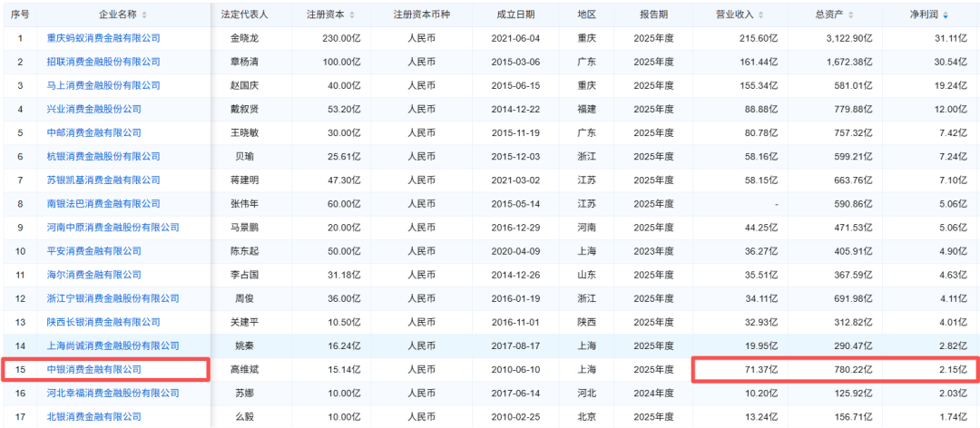Open 河南中原消费金融股份有限公司 company link
The height and width of the screenshot is (428, 980).
click(x=113, y=228)
